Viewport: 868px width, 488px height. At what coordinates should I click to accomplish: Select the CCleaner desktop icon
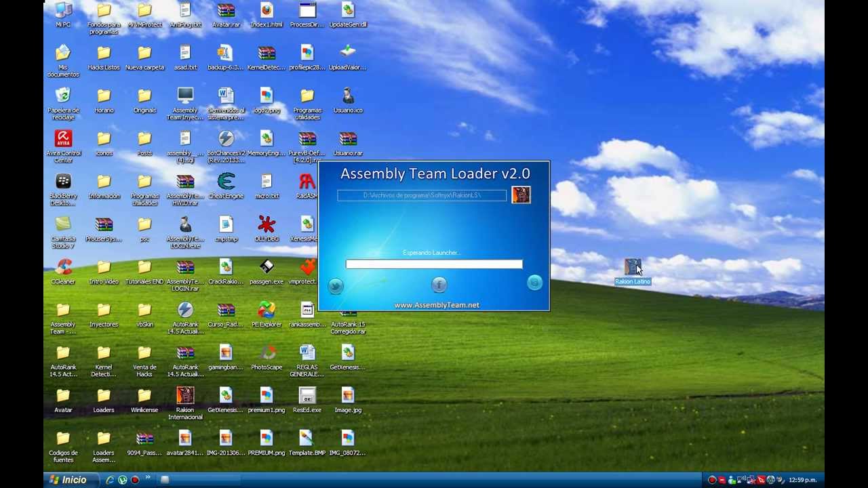point(63,271)
